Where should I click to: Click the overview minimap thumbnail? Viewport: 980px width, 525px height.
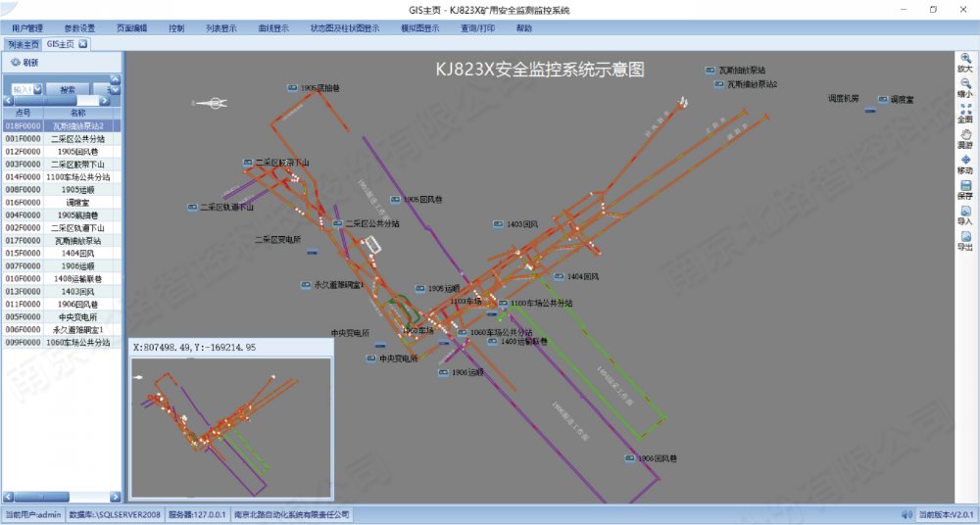230,427
